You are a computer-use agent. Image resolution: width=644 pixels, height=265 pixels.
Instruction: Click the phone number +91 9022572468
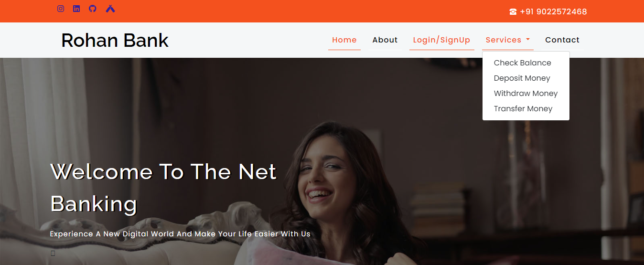[553, 12]
